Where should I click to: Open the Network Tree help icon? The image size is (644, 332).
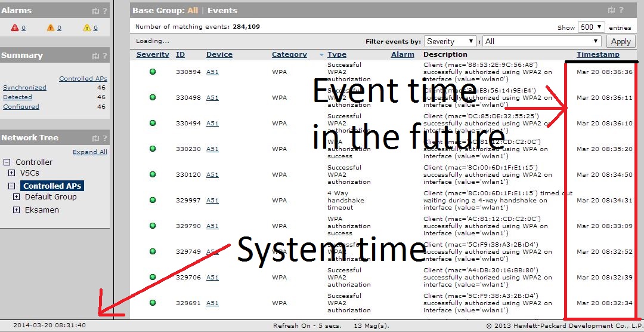pyautogui.click(x=105, y=138)
